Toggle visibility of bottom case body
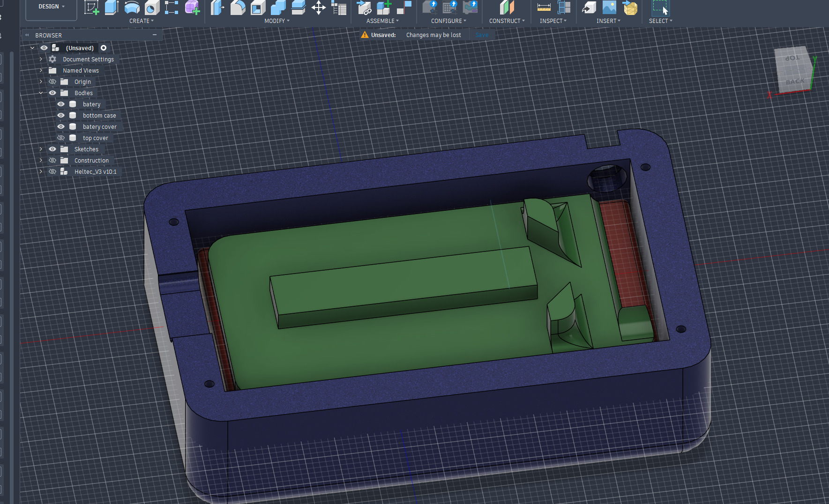Image resolution: width=829 pixels, height=504 pixels. point(61,115)
